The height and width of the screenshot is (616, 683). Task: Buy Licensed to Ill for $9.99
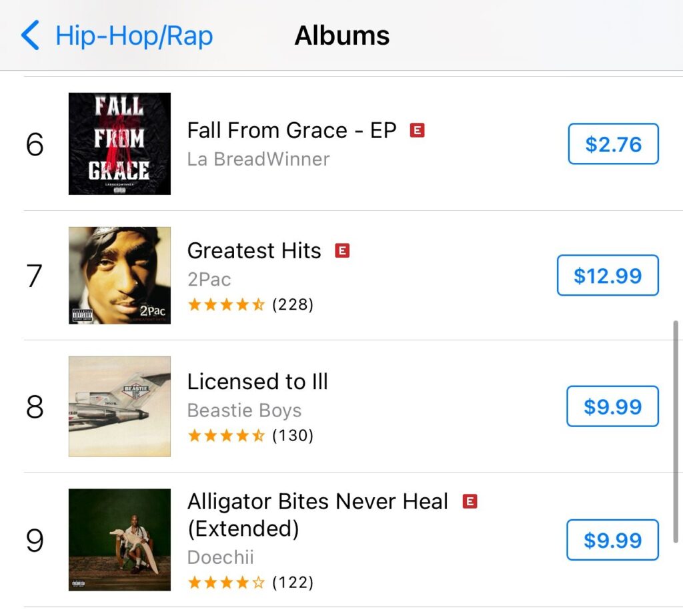point(612,406)
